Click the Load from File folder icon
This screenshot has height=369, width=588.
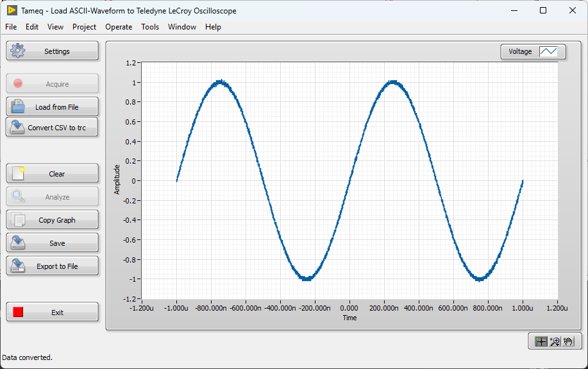(18, 107)
